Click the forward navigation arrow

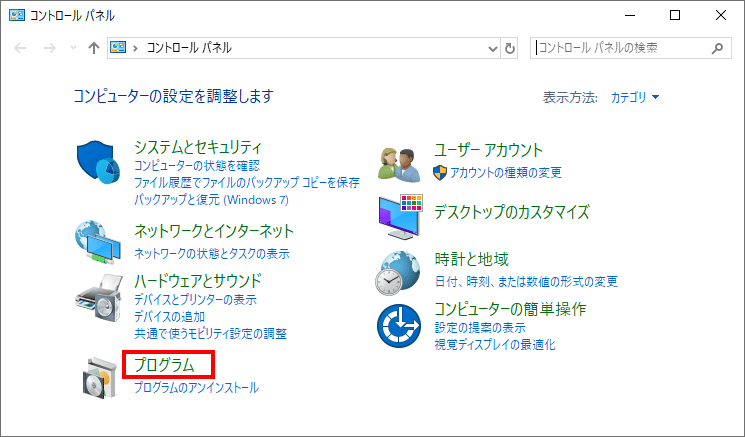pyautogui.click(x=50, y=48)
